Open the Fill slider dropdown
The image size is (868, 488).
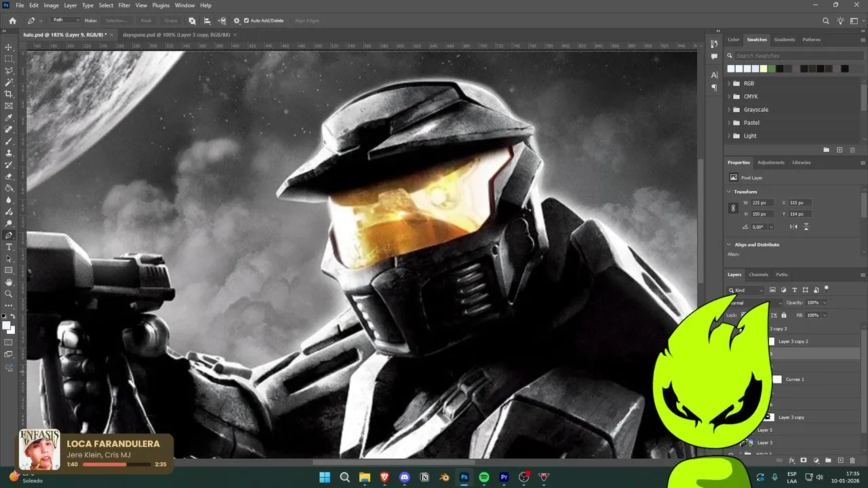click(x=825, y=315)
